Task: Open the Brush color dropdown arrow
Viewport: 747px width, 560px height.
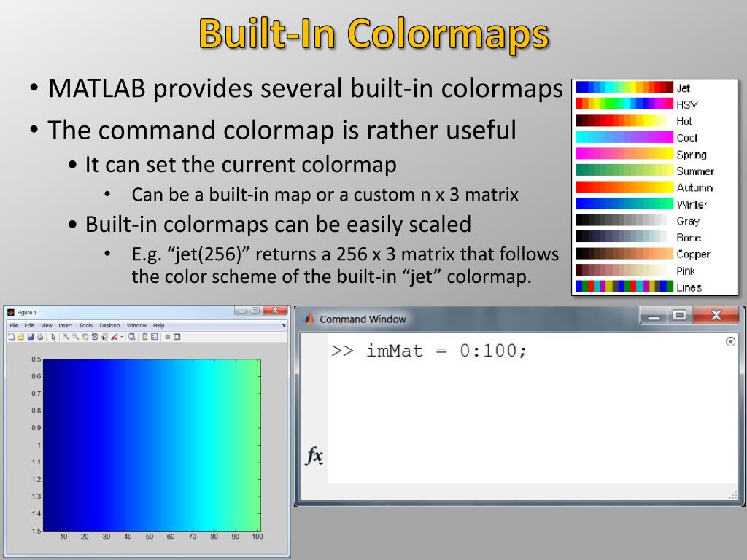Action: pyautogui.click(x=122, y=337)
